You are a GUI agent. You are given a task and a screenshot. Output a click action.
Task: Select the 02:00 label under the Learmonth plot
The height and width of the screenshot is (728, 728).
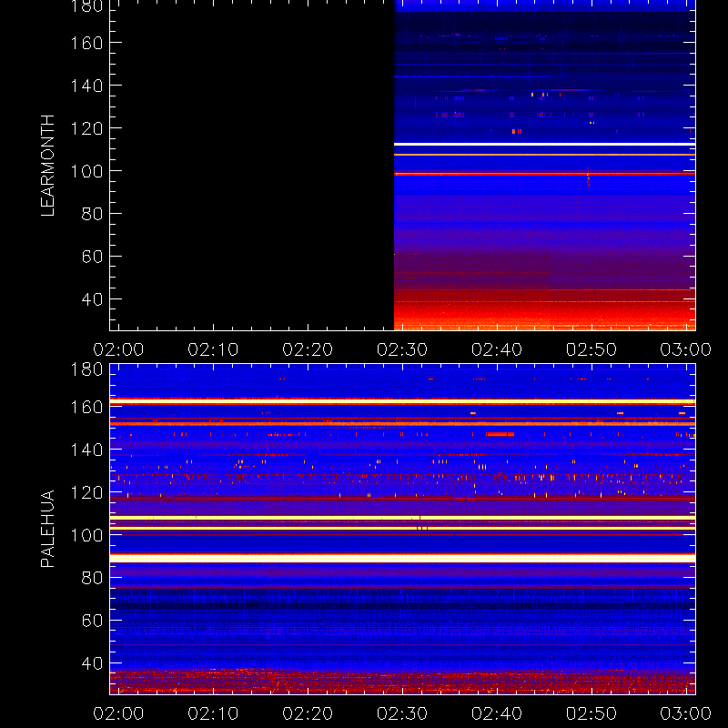118,349
